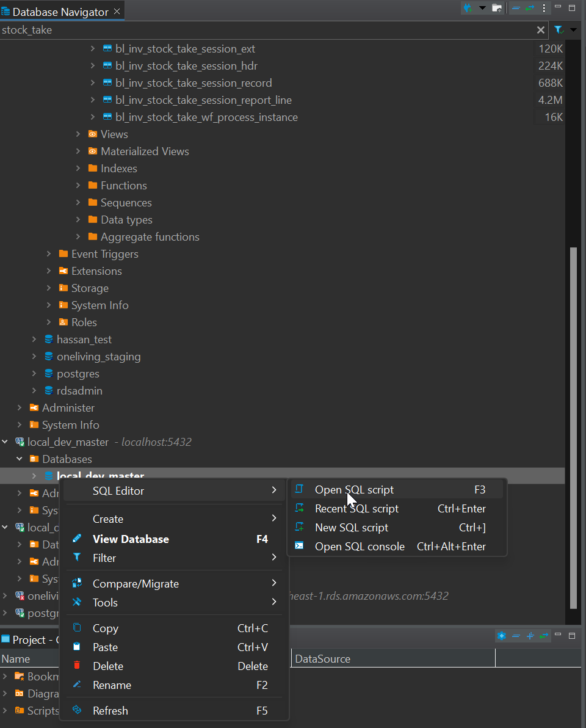Open the Create submenu

click(175, 519)
